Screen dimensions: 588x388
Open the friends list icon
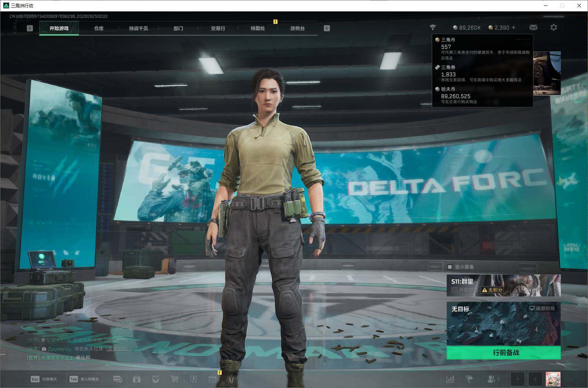[493, 379]
